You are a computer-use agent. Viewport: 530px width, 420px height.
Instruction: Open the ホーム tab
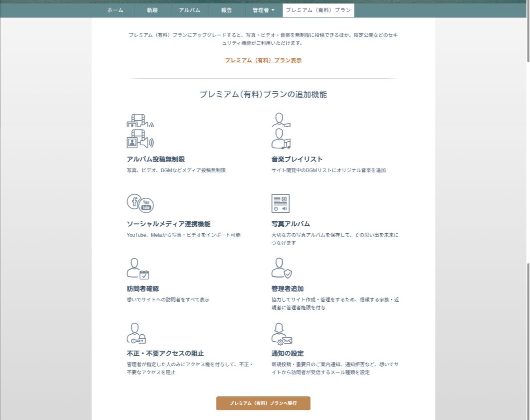(x=115, y=10)
